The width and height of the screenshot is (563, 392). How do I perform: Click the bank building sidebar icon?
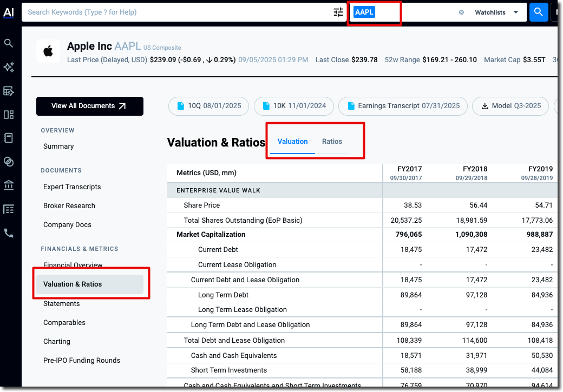coord(9,185)
